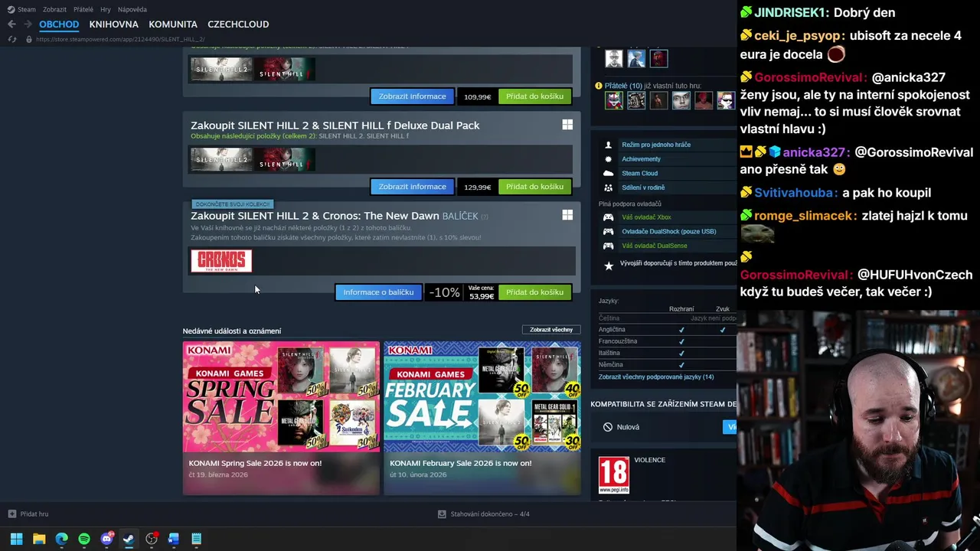Open the first friend avatar under Přátelé (10)
The height and width of the screenshot is (551, 980).
click(614, 100)
